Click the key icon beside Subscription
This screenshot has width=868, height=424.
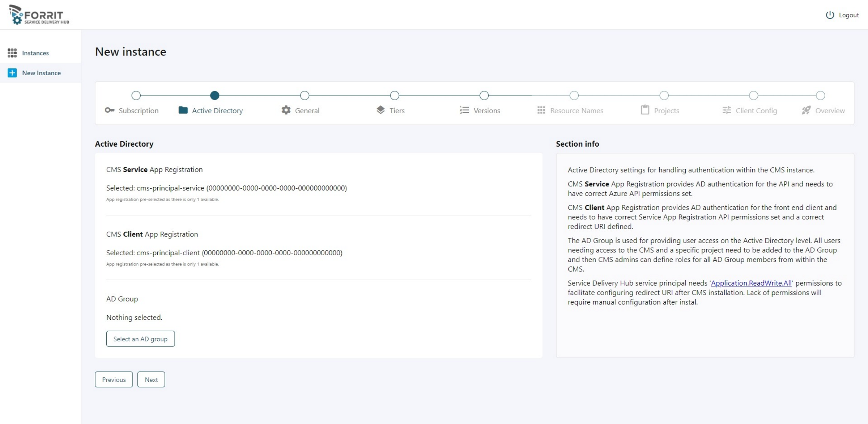click(110, 110)
